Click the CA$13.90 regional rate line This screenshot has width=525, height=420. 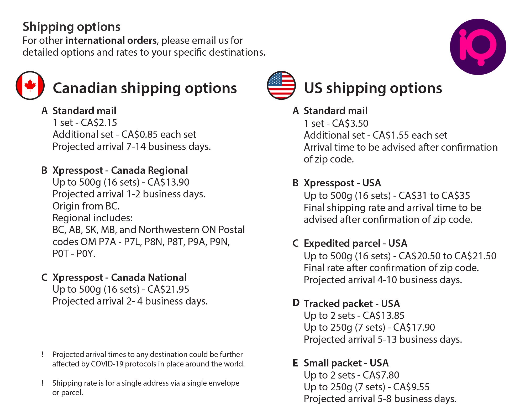click(121, 182)
